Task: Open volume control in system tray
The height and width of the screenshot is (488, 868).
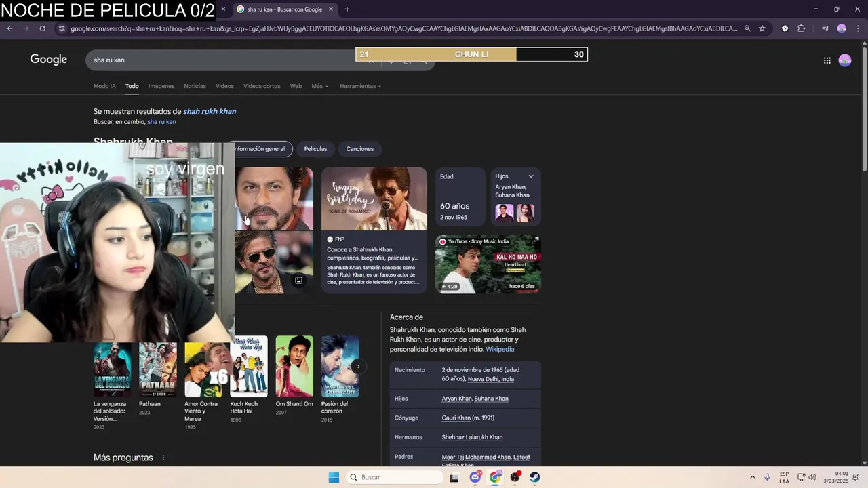Action: pyautogui.click(x=812, y=477)
